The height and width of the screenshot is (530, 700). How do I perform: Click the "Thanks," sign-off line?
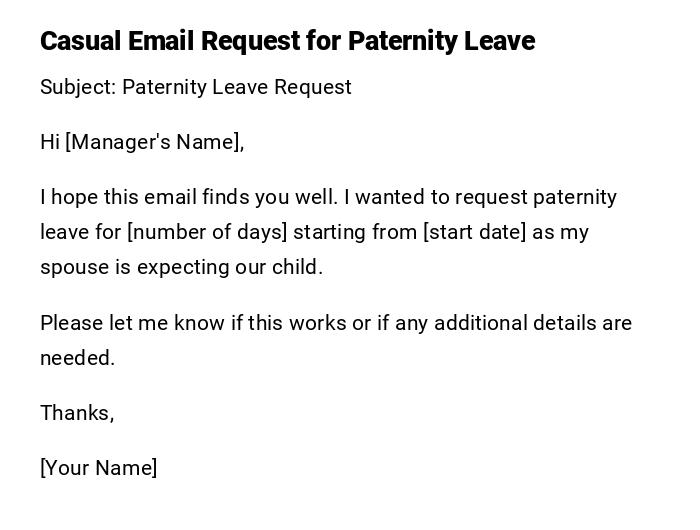coord(77,413)
